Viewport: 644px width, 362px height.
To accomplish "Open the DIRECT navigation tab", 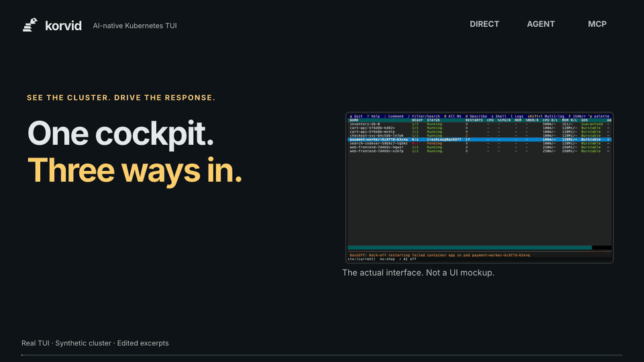I will 484,24.
